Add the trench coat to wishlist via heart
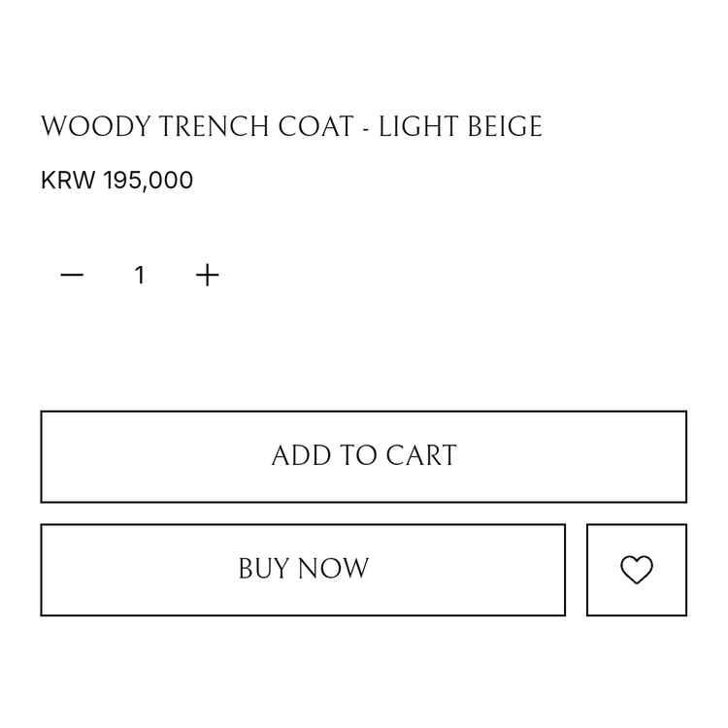Image resolution: width=728 pixels, height=728 pixels. click(x=637, y=570)
